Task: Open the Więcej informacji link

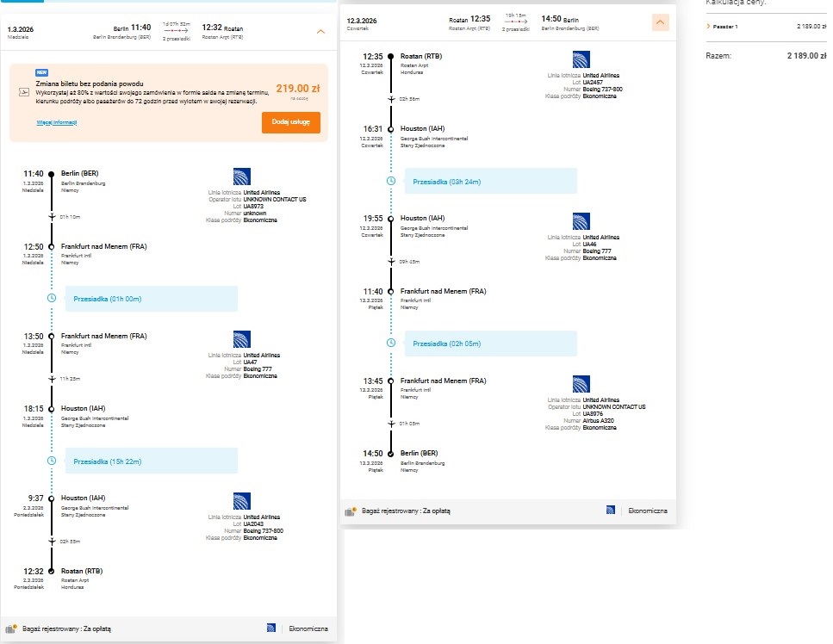Action: click(57, 122)
